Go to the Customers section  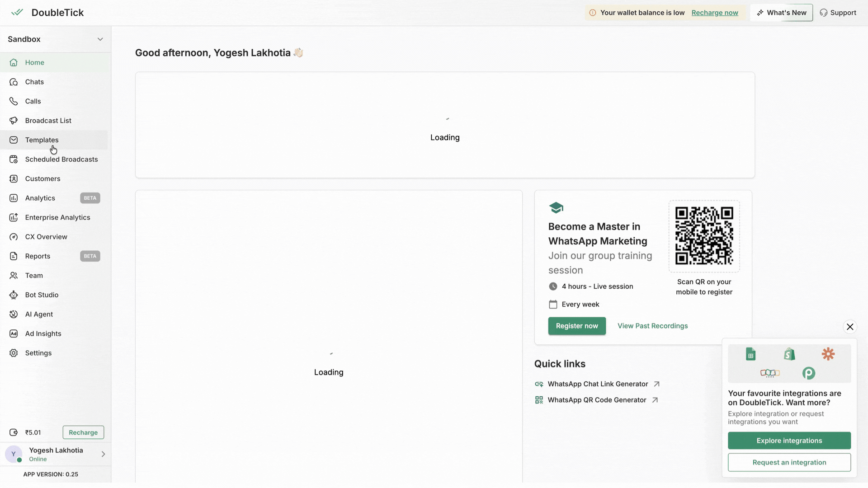click(x=42, y=179)
